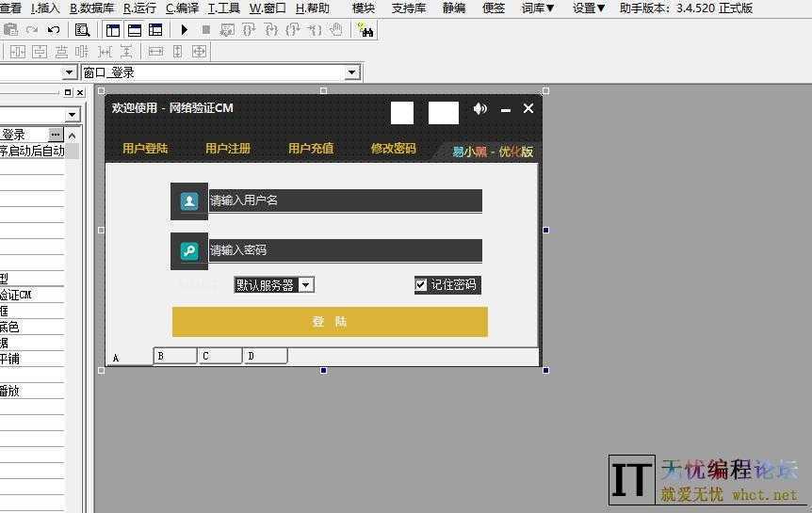Expand the 默认服务器 server dropdown
Image resolution: width=812 pixels, height=513 pixels.
point(306,285)
